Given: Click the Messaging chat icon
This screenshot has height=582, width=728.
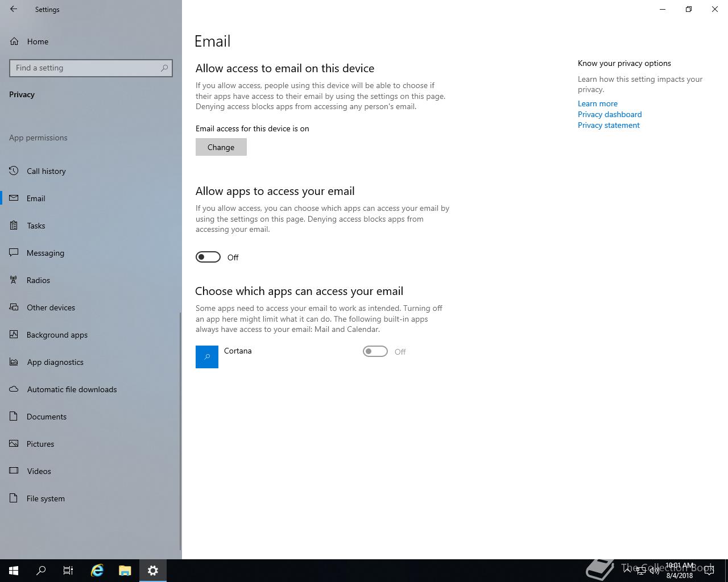Looking at the screenshot, I should click(x=14, y=252).
